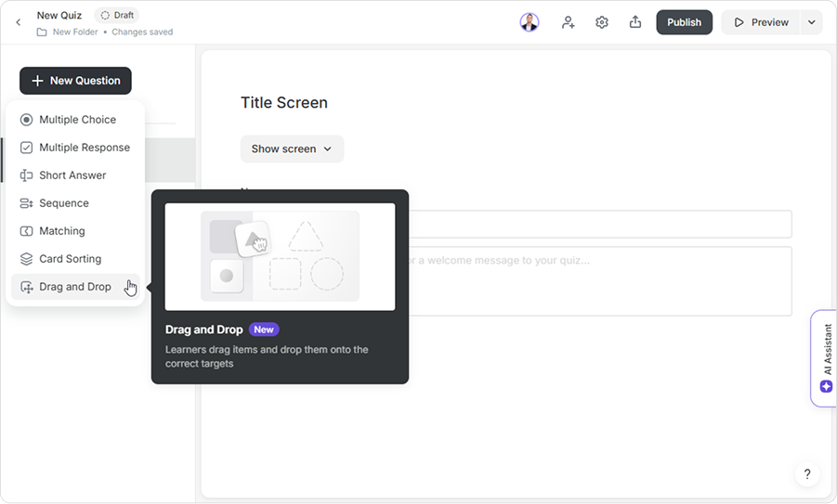Viewport: 837px width, 504px height.
Task: Click the back arrow icon
Action: click(x=18, y=22)
